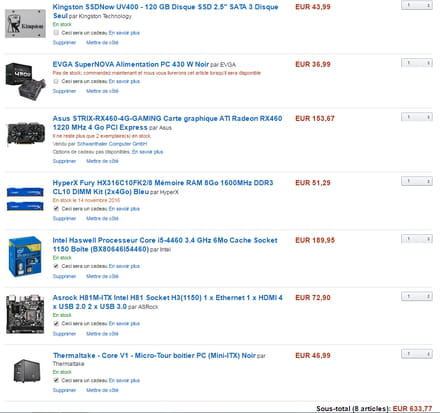Click the Asrock H81M-ITX motherboard image
440x413 pixels.
(x=25, y=314)
